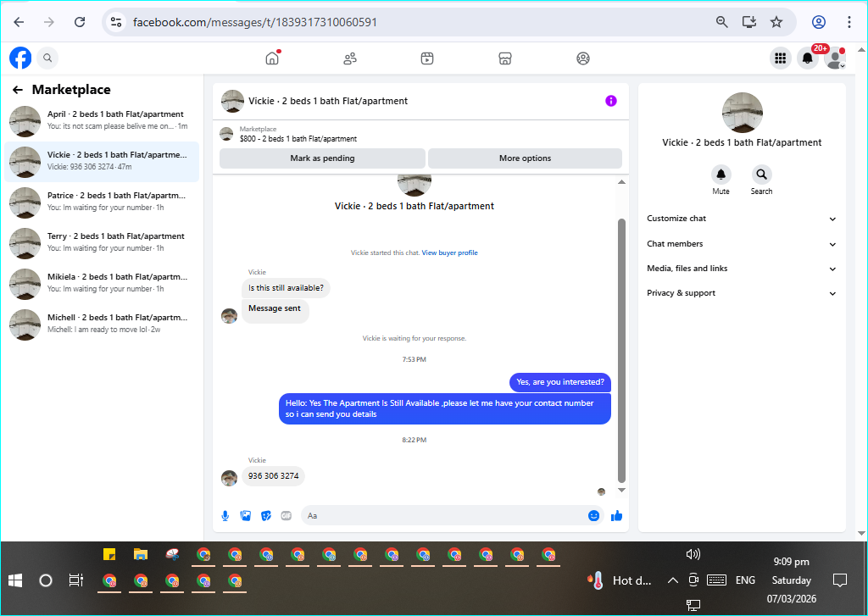Image resolution: width=868 pixels, height=616 pixels.
Task: Open Sticky Notes from the taskbar
Action: coord(109,554)
